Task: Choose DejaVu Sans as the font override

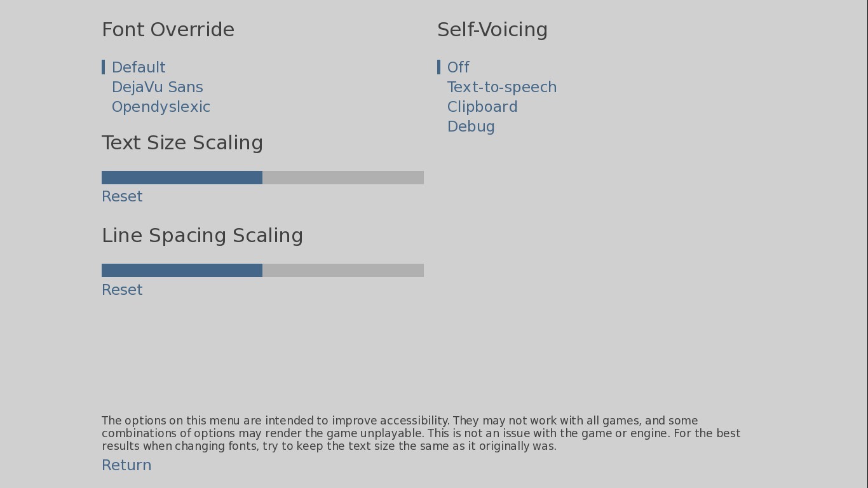Action: [157, 87]
